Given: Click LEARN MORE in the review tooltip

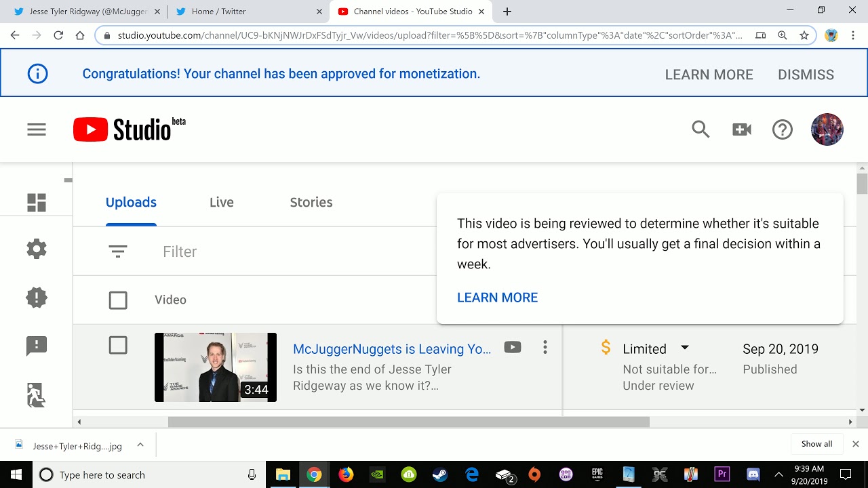Looking at the screenshot, I should (497, 298).
